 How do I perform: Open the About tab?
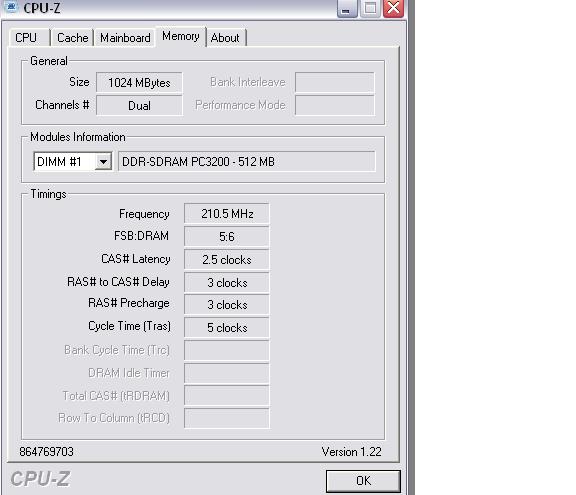point(226,37)
